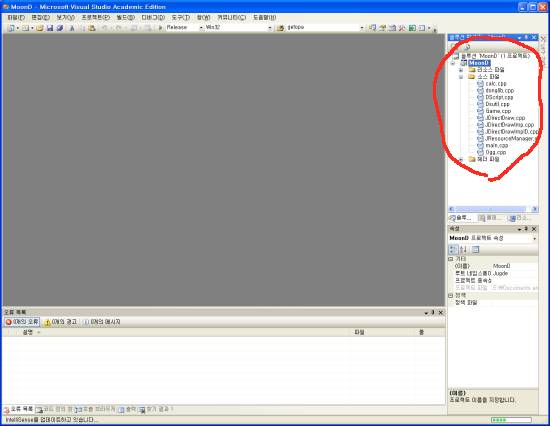
Task: Click the Properties Window toolbar icon
Action: pyautogui.click(x=382, y=28)
